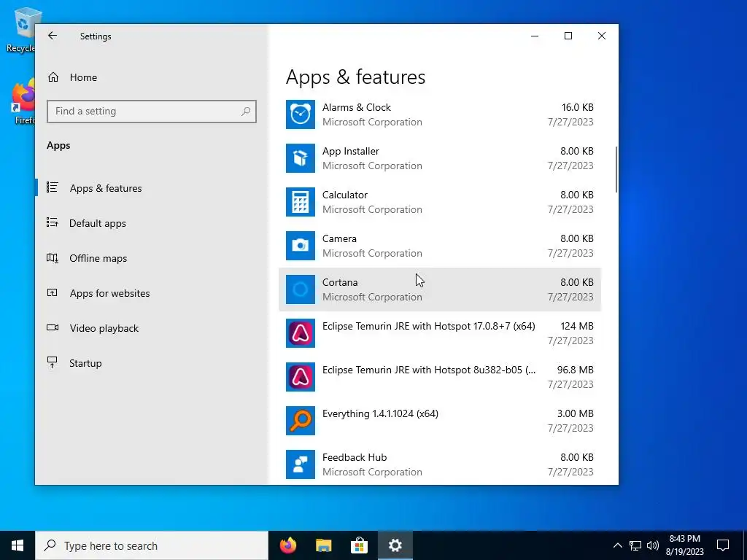Click the 124 MB size value
The image size is (747, 560).
(x=576, y=326)
